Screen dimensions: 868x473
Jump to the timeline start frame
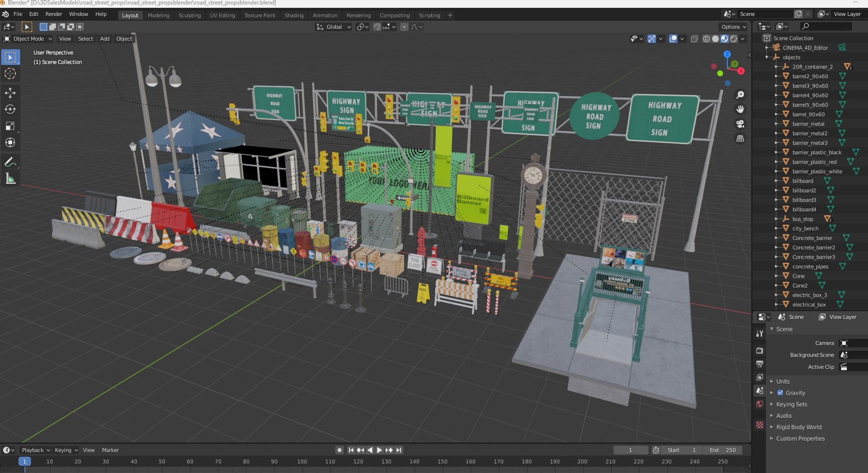click(351, 450)
